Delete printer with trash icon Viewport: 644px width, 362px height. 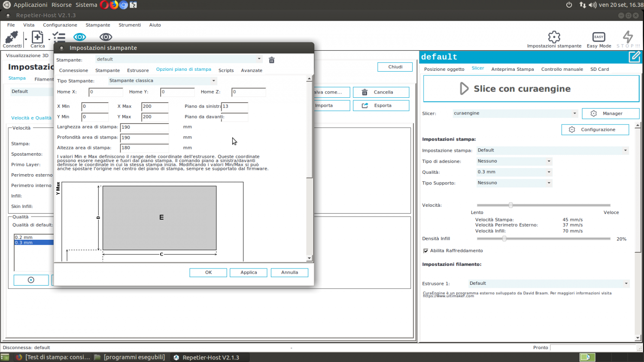pyautogui.click(x=271, y=60)
